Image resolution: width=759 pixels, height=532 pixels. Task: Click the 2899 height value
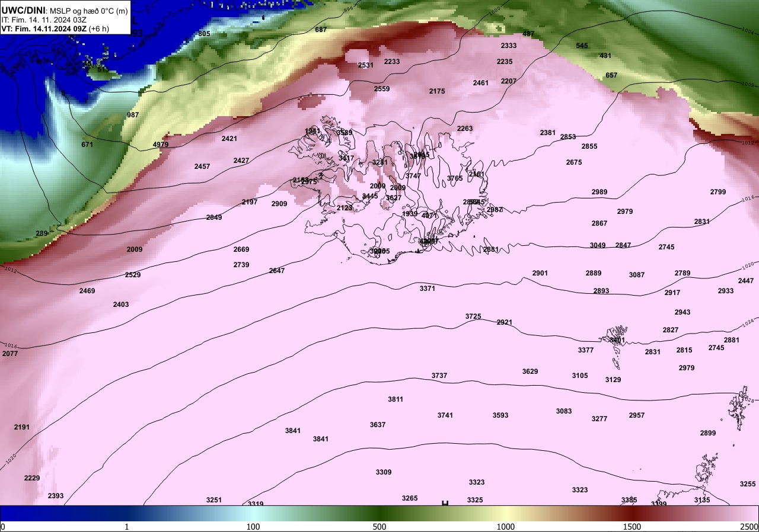[x=708, y=433]
